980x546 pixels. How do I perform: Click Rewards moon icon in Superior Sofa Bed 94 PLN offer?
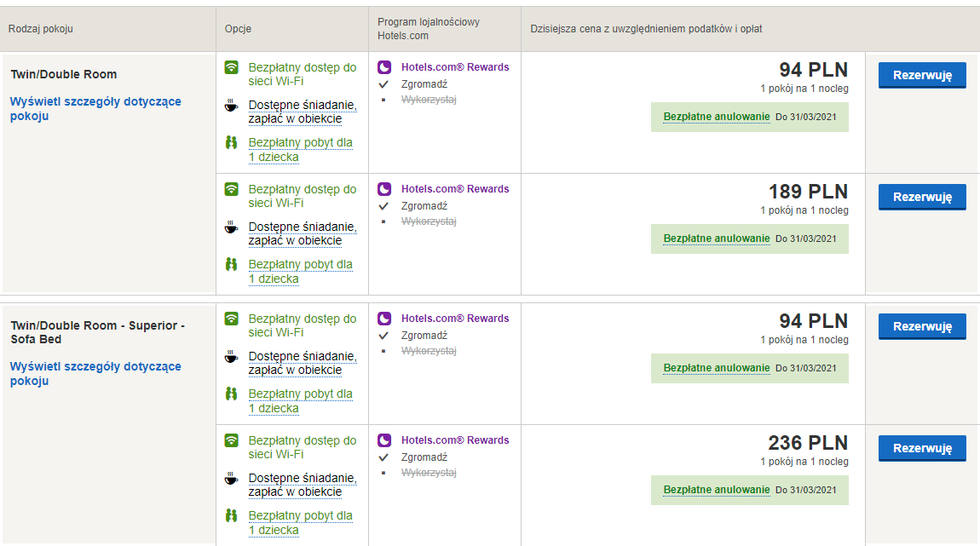coord(384,318)
